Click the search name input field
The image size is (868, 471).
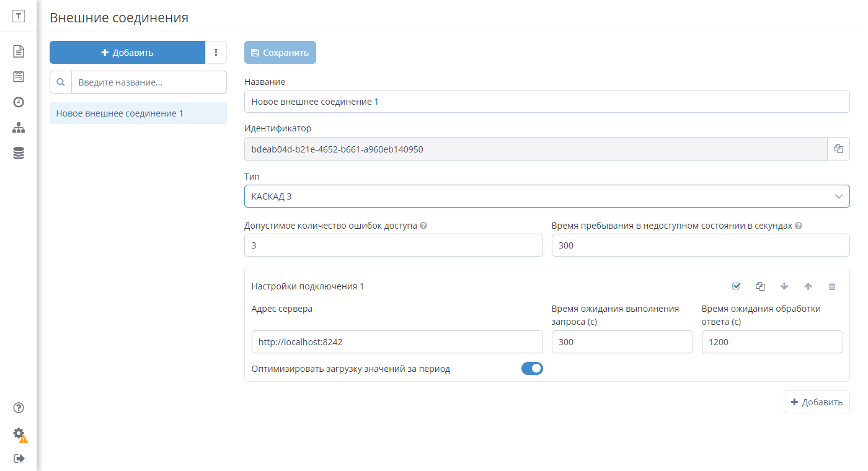click(x=149, y=82)
